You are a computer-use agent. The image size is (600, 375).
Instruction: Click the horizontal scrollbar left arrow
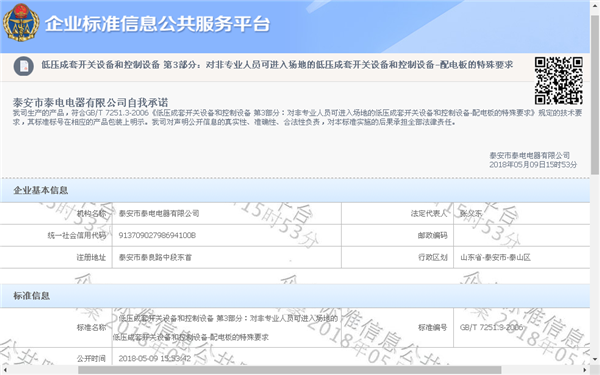pos(4,370)
